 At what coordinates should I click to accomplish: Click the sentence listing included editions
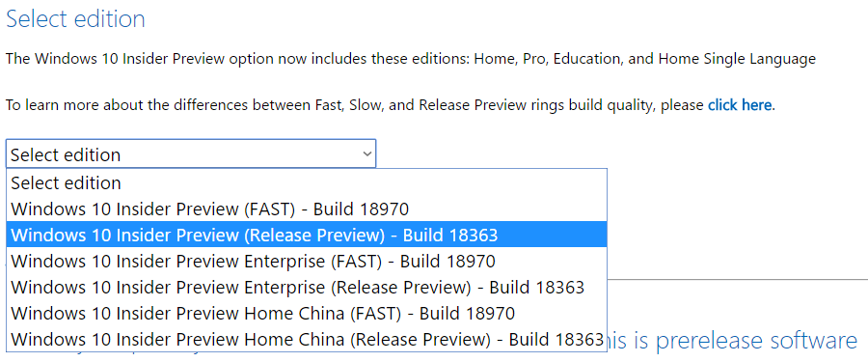[x=411, y=59]
